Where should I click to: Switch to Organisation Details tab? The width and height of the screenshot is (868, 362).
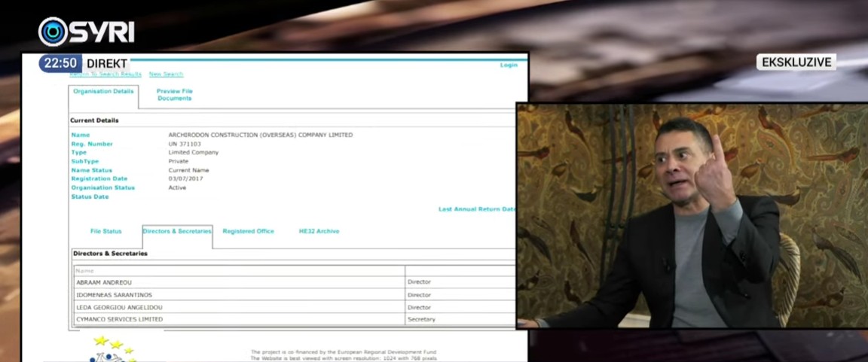[103, 92]
